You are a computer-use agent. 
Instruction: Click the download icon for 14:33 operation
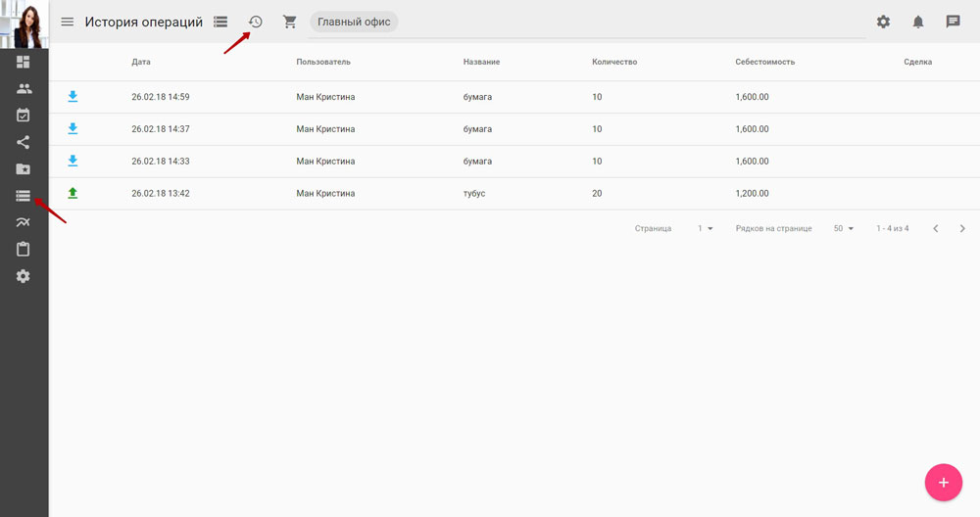pos(73,161)
